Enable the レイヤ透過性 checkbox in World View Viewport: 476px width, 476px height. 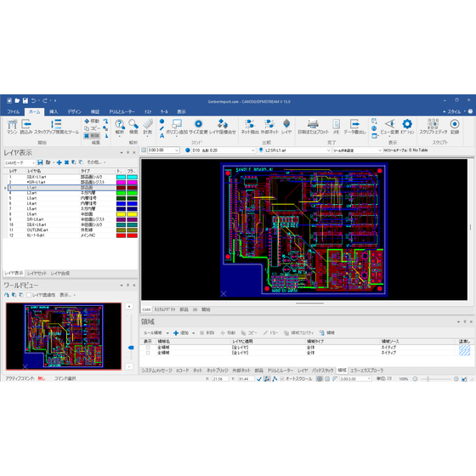pyautogui.click(x=29, y=295)
